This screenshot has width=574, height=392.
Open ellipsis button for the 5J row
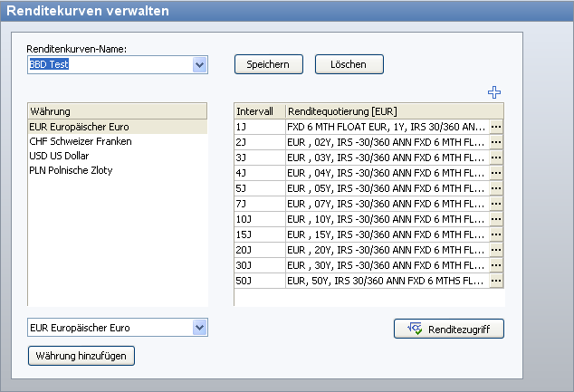click(x=495, y=188)
